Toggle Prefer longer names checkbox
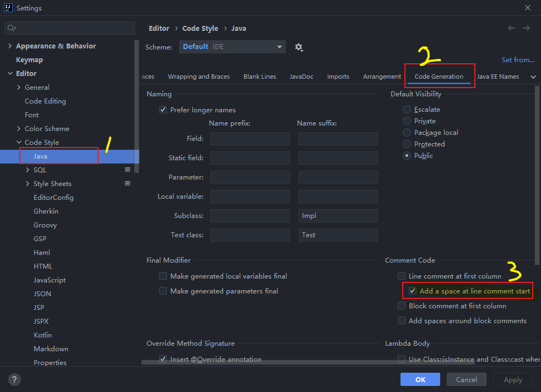541x392 pixels. (163, 110)
